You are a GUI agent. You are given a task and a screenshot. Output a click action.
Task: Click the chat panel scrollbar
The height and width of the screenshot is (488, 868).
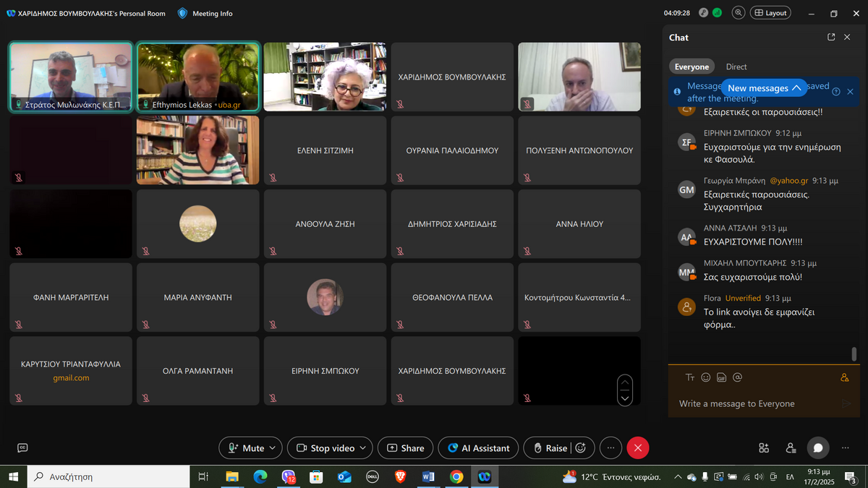click(854, 354)
